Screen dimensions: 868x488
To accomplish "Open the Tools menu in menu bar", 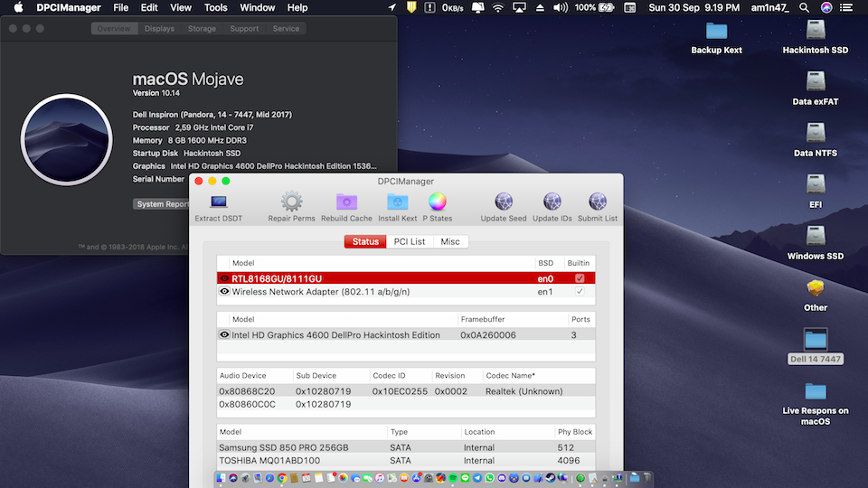I will 215,7.
